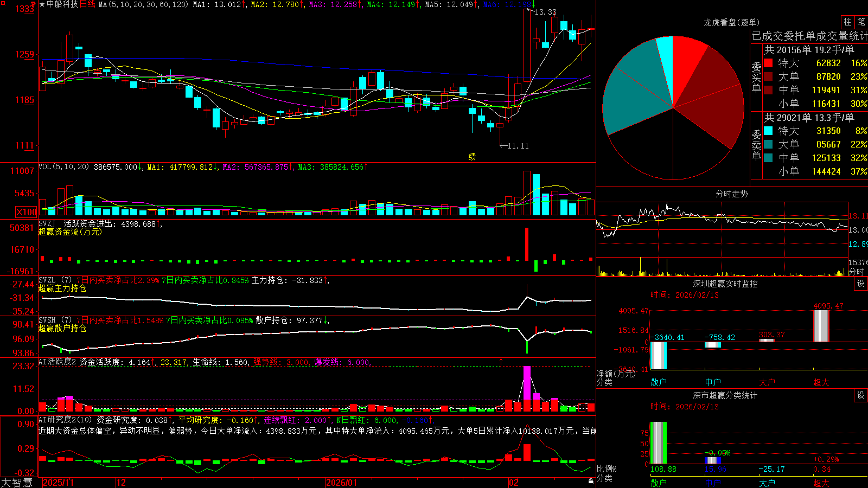Screen dimensions: 868x488
Task: Click the 散户 -3640.41 bar in 实时监控
Action: pyautogui.click(x=659, y=356)
